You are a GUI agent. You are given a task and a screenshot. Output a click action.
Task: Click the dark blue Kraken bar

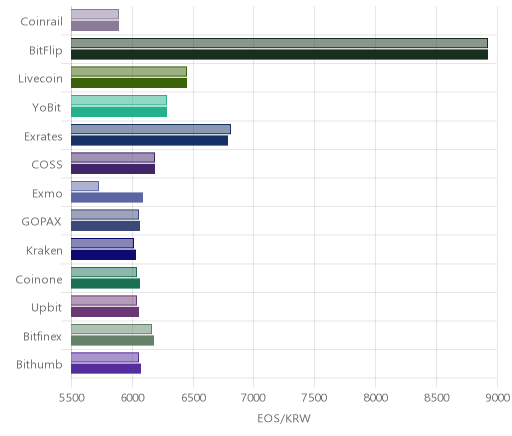103,255
